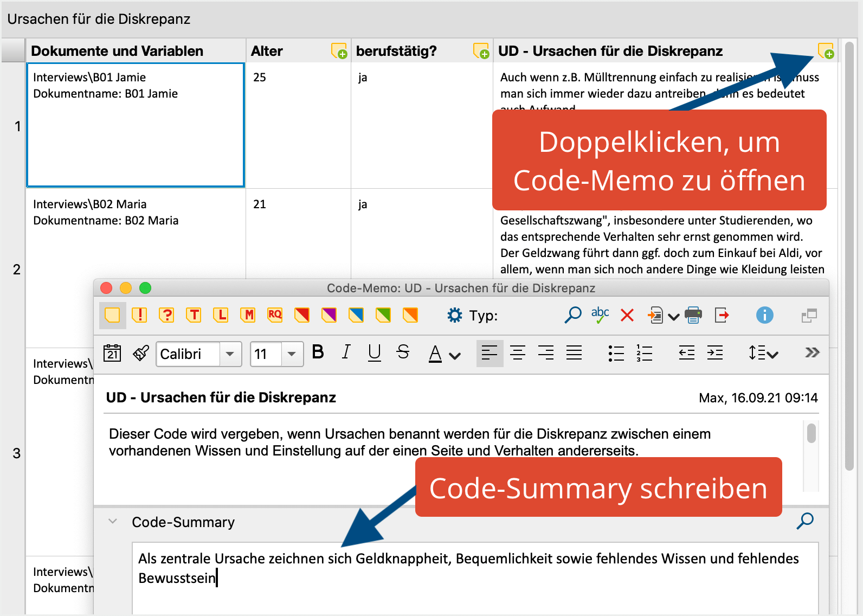The width and height of the screenshot is (863, 616).
Task: Print the memo
Action: coord(693,315)
